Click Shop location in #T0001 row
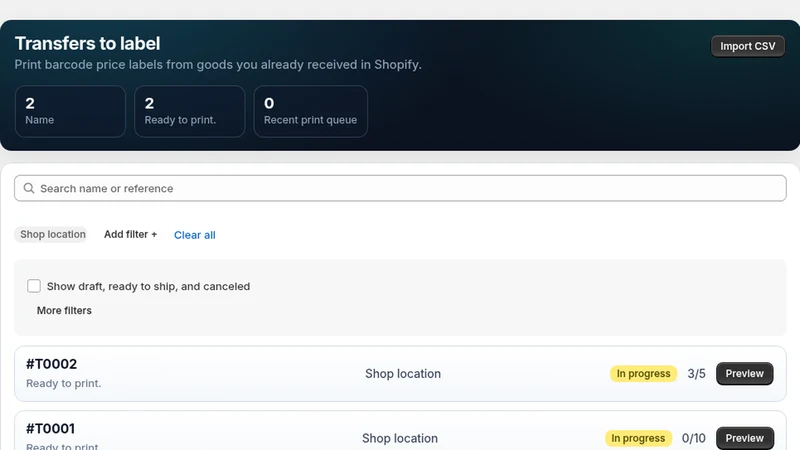 pos(400,438)
